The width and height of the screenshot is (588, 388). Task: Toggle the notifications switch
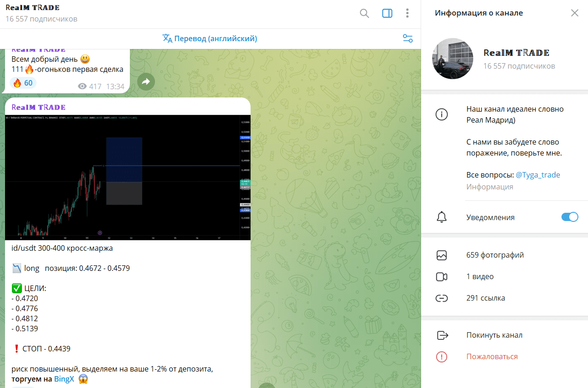click(x=570, y=217)
